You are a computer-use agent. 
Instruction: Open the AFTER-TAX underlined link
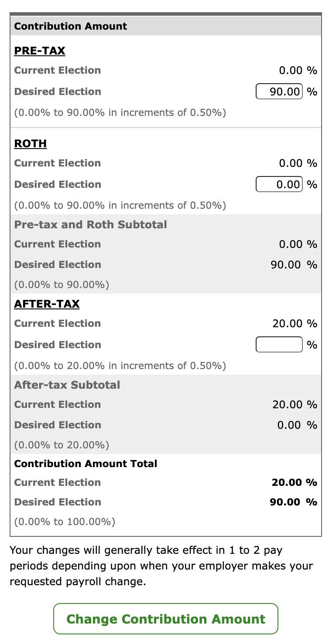(47, 304)
